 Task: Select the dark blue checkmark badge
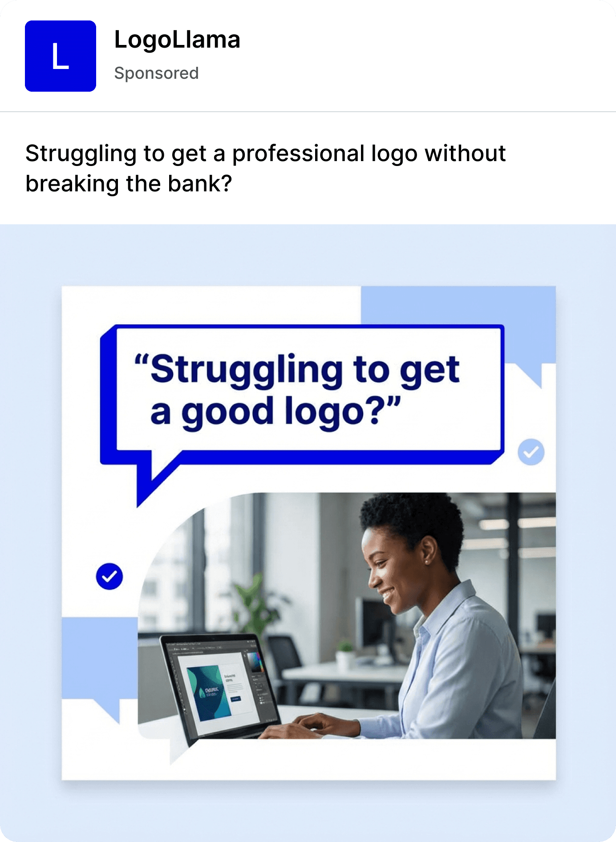[109, 576]
